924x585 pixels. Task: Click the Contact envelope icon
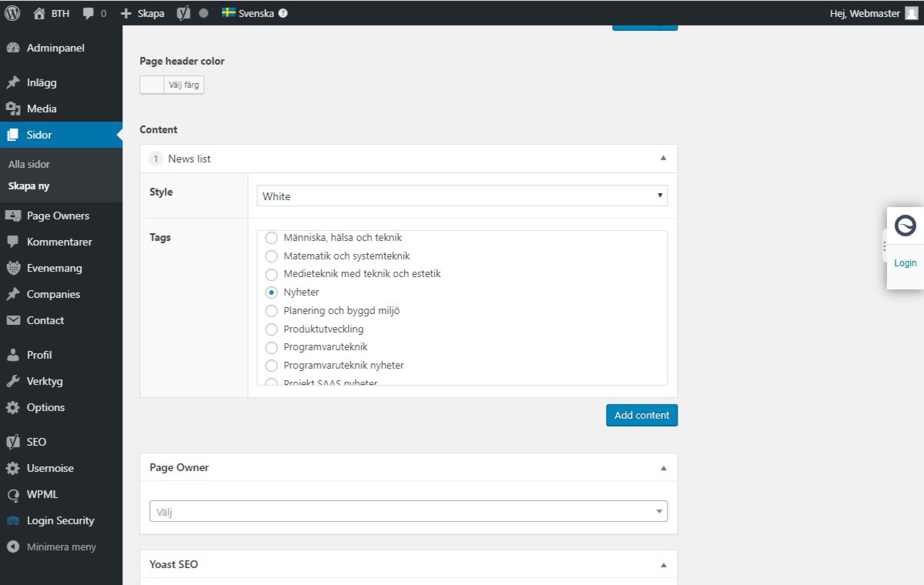13,320
